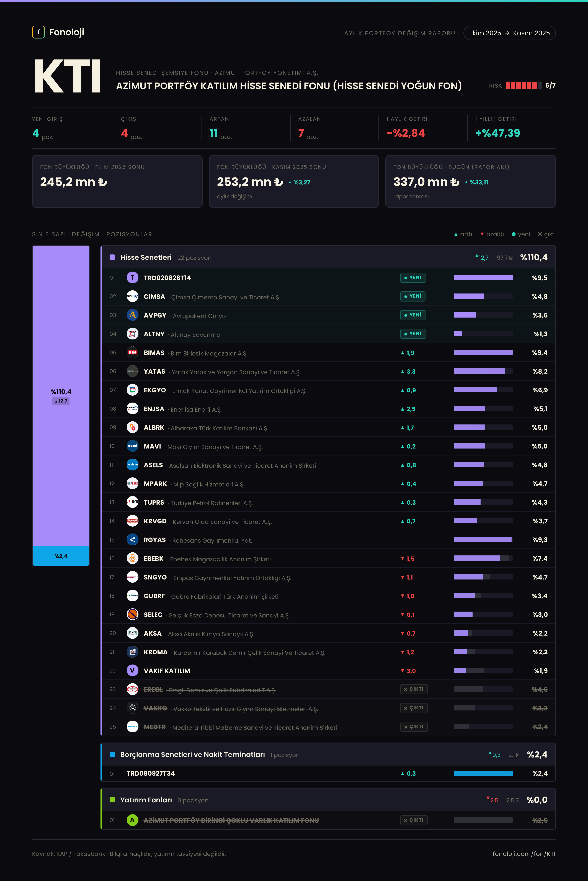
Task: Click the MAVI company logo
Action: point(132,446)
